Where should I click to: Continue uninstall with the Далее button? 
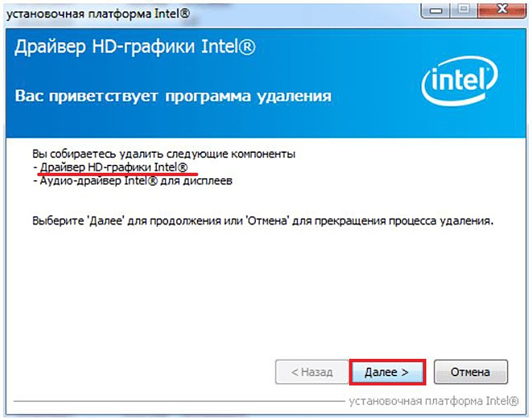[x=387, y=372]
